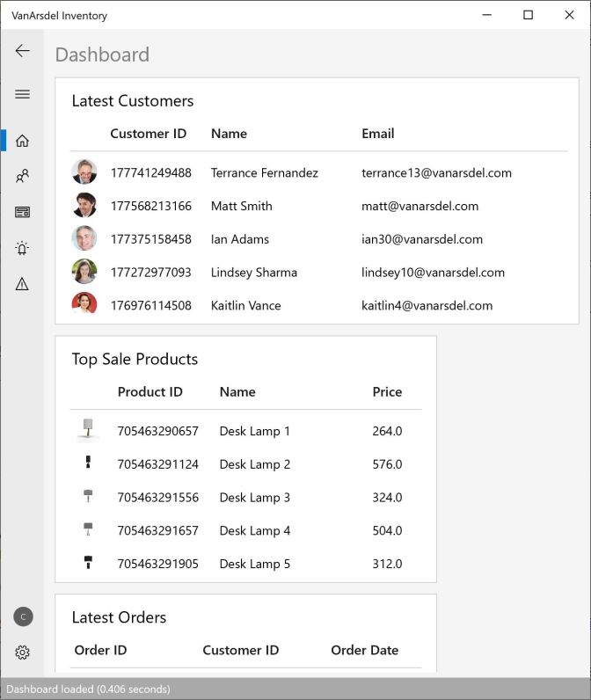Open the Customers icon in sidebar
Viewport: 591px width, 700px height.
[x=23, y=177]
